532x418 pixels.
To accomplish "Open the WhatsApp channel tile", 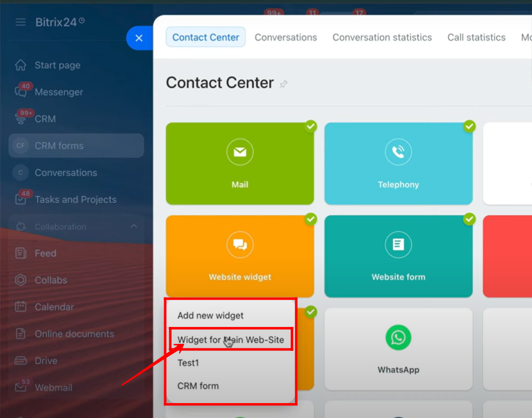I will pyautogui.click(x=398, y=349).
